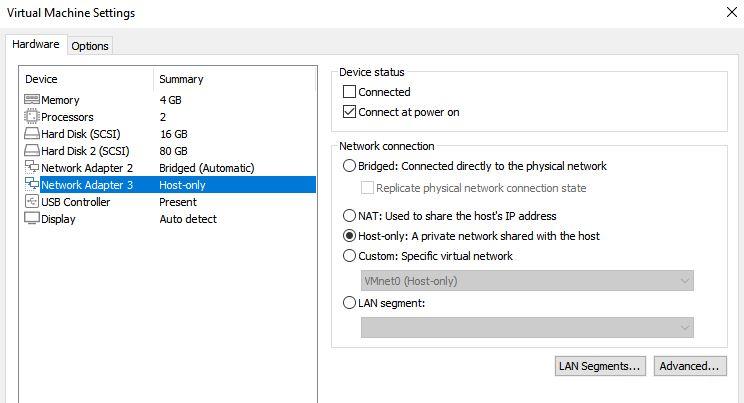744x403 pixels.
Task: Select Network Adapter 3 label
Action: [87, 185]
